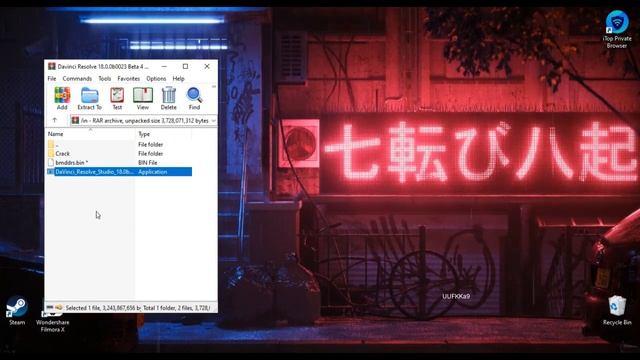The width and height of the screenshot is (640, 360).
Task: Sort files by the Type column header
Action: point(163,134)
